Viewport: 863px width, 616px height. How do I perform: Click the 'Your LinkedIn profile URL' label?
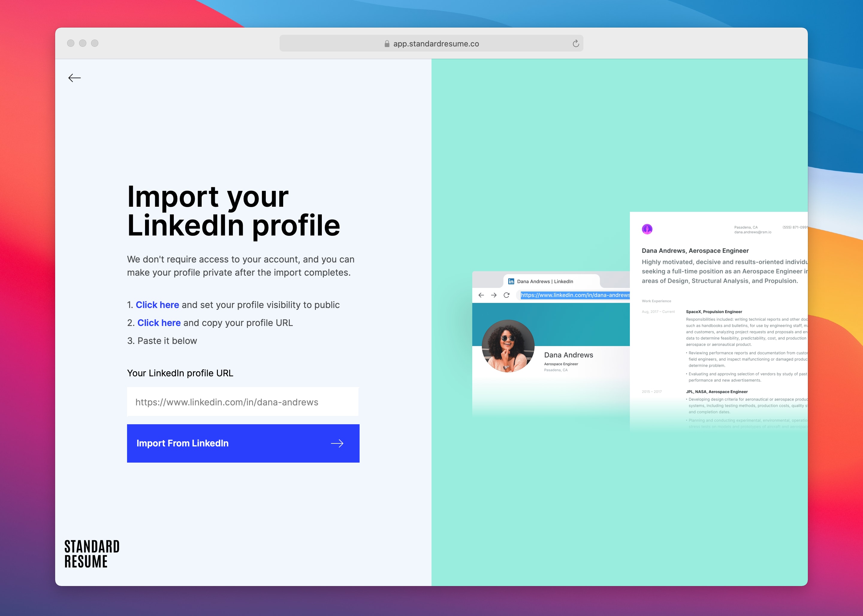(x=180, y=373)
